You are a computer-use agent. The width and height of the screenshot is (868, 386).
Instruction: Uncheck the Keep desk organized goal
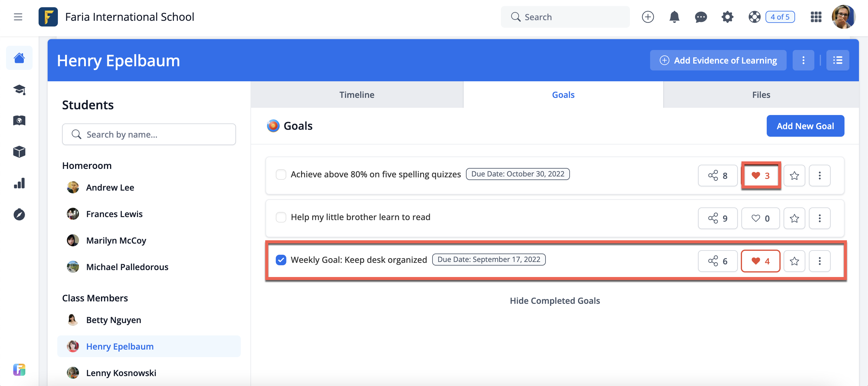[x=281, y=260]
